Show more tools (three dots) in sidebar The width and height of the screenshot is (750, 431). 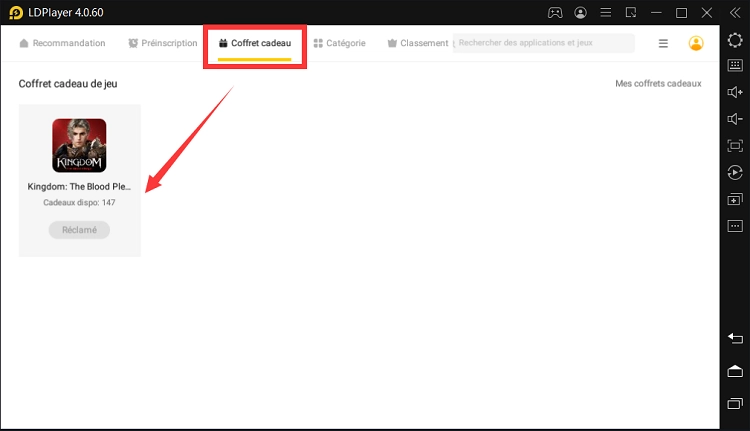point(735,225)
